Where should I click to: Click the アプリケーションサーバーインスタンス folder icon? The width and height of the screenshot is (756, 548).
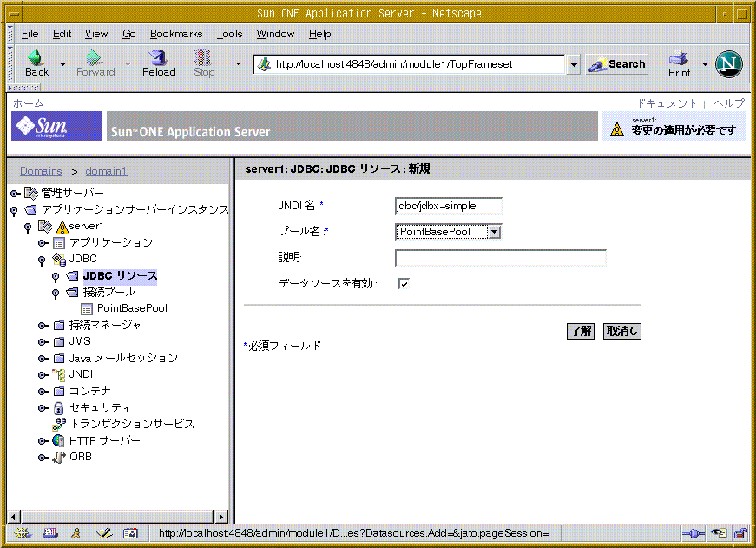point(31,210)
